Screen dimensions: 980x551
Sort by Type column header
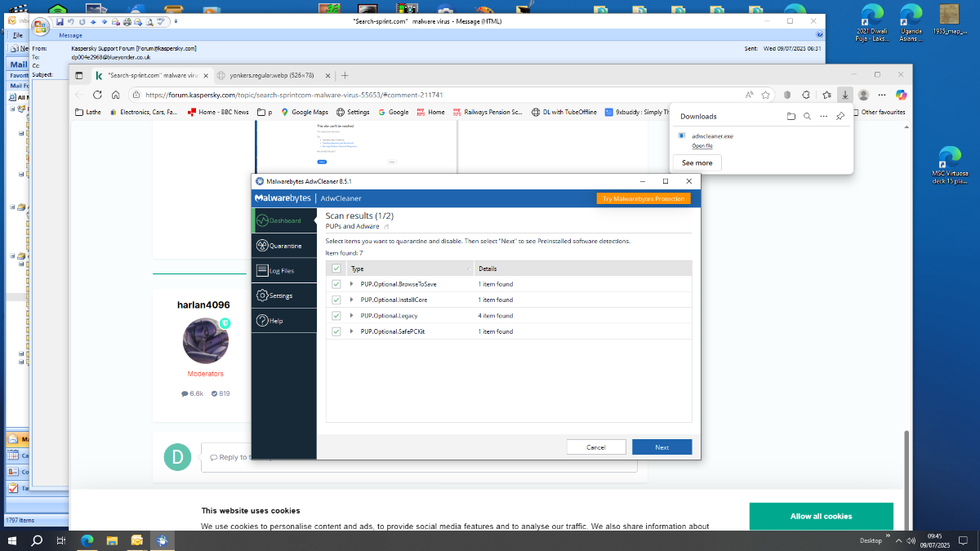408,269
